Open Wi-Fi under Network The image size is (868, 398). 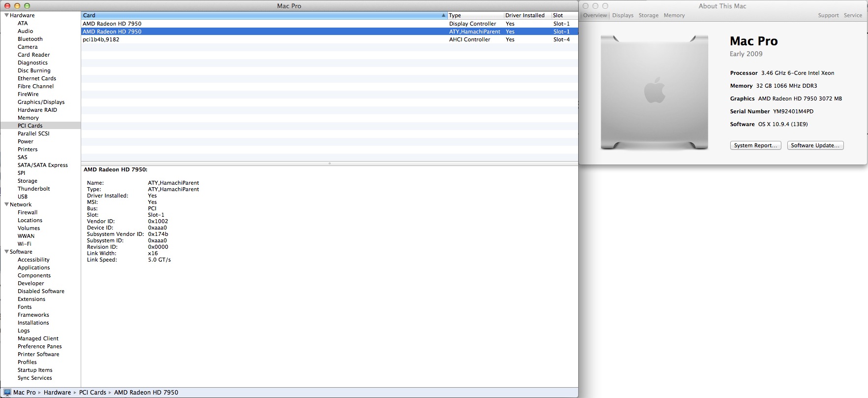click(x=24, y=244)
